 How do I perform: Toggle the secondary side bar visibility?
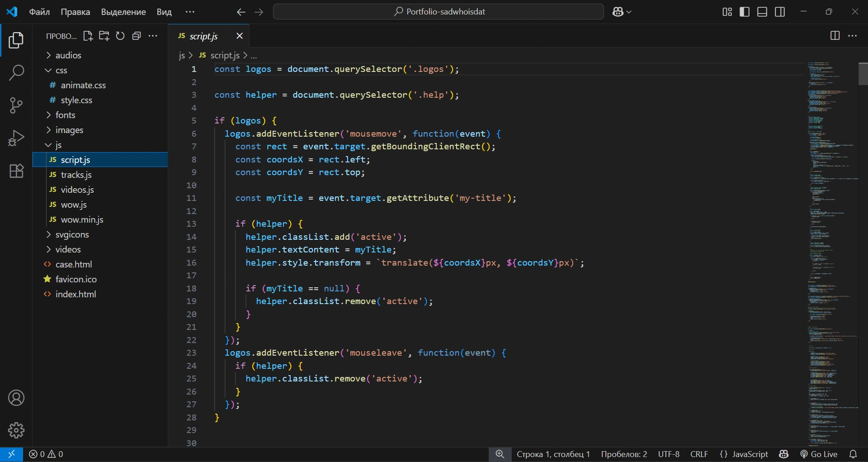pos(780,12)
